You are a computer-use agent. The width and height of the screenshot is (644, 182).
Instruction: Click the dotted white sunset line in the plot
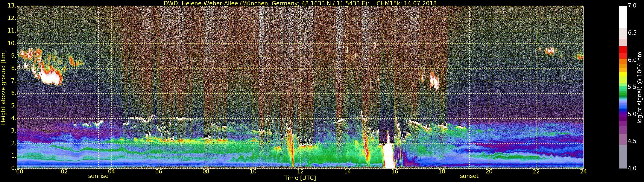coord(469,87)
